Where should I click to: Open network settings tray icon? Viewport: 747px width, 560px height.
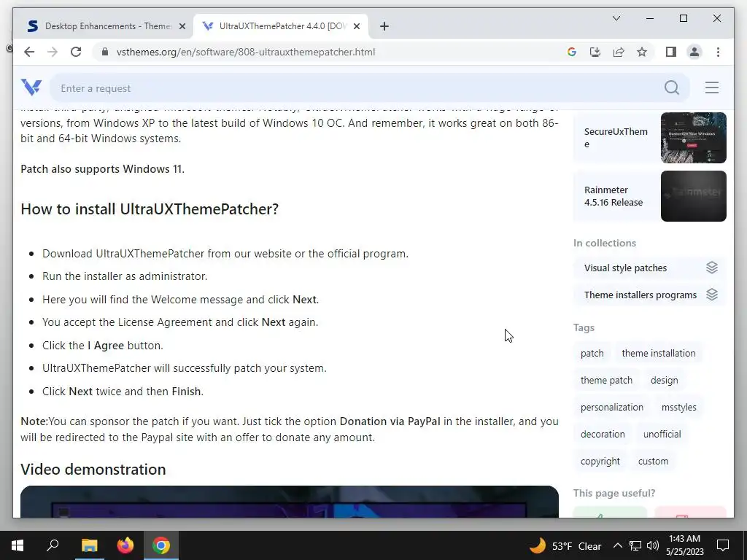pos(635,545)
